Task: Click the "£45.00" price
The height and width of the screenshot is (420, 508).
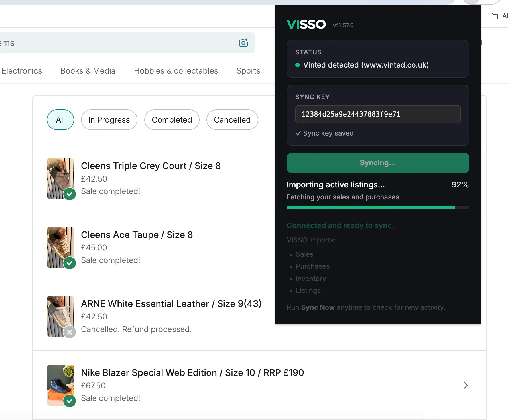Action: click(94, 248)
